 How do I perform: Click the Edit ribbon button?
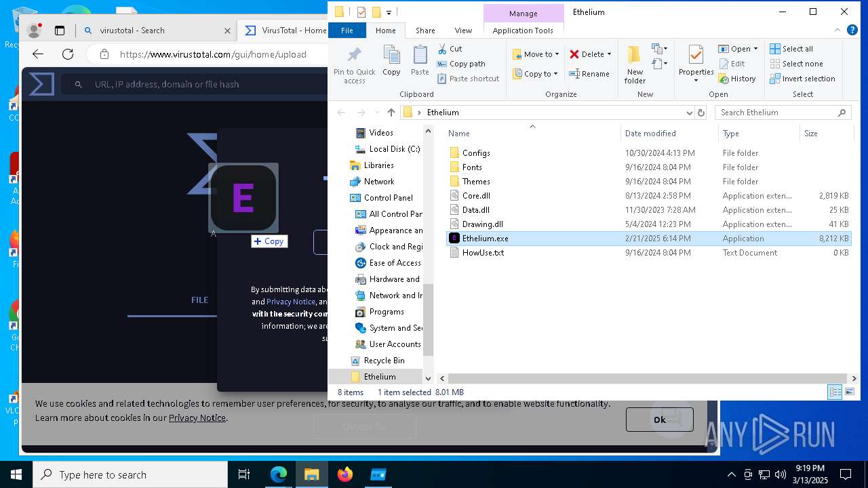click(732, 64)
